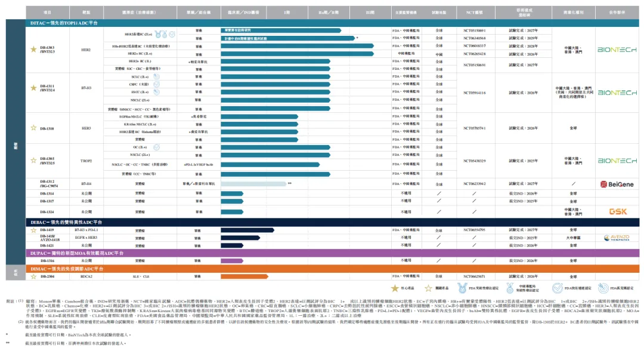Click the gold star beside DB-1303/BNT323

click(33, 48)
